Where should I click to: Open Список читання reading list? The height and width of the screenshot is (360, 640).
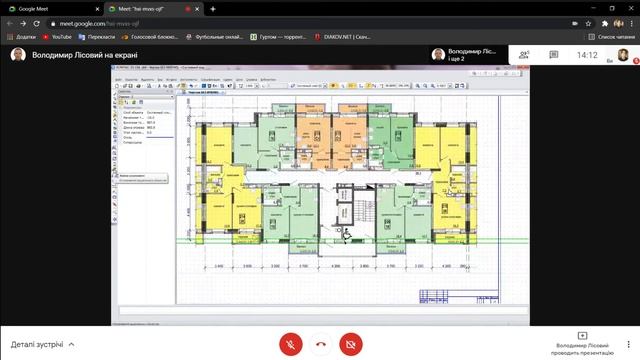611,37
